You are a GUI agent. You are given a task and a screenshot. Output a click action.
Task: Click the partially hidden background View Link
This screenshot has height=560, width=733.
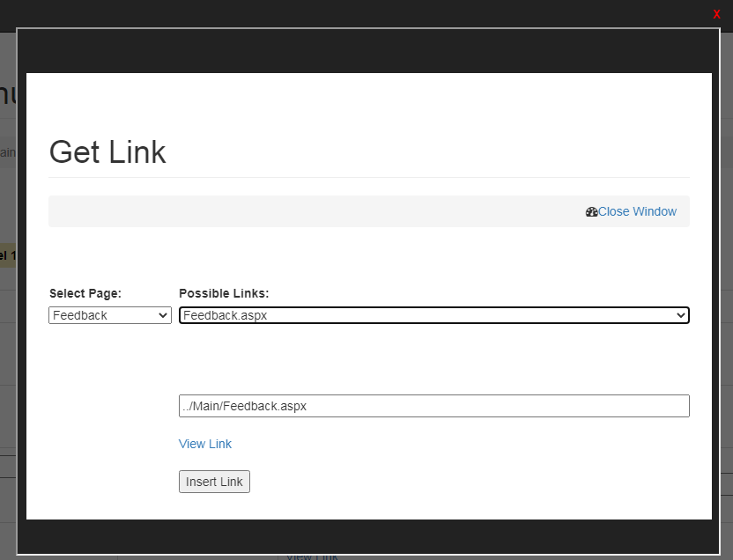point(312,556)
